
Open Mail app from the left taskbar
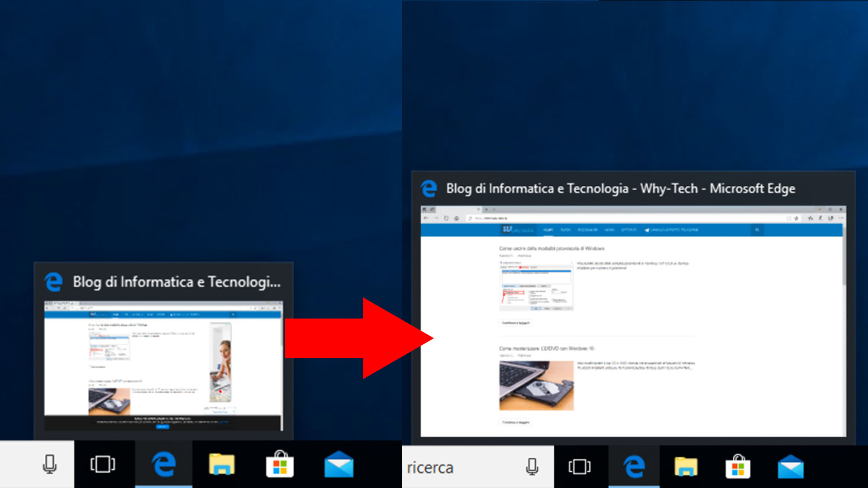(339, 465)
